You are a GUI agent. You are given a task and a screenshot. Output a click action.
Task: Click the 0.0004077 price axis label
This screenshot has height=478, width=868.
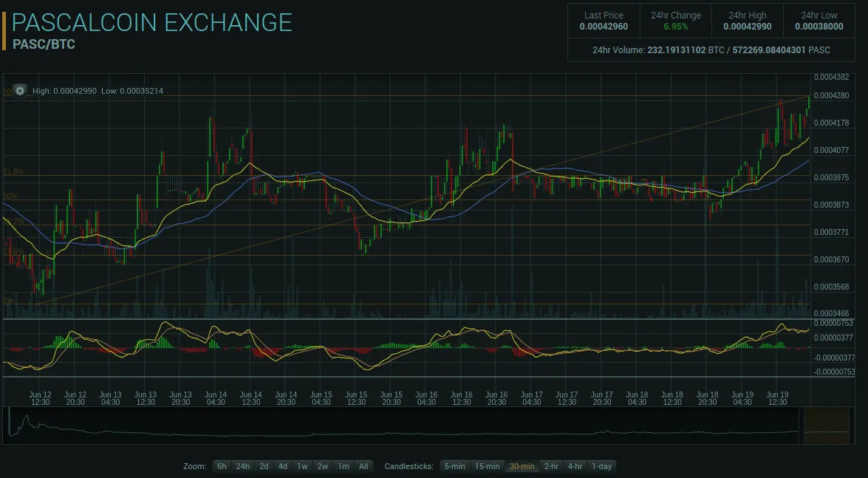(831, 150)
